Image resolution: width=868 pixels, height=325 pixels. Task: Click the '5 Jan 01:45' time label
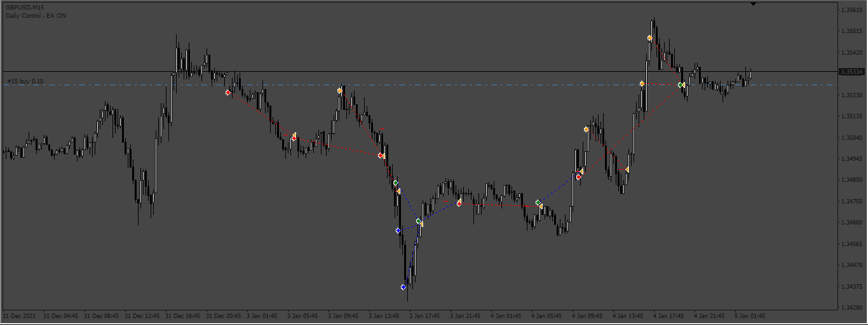pos(750,315)
